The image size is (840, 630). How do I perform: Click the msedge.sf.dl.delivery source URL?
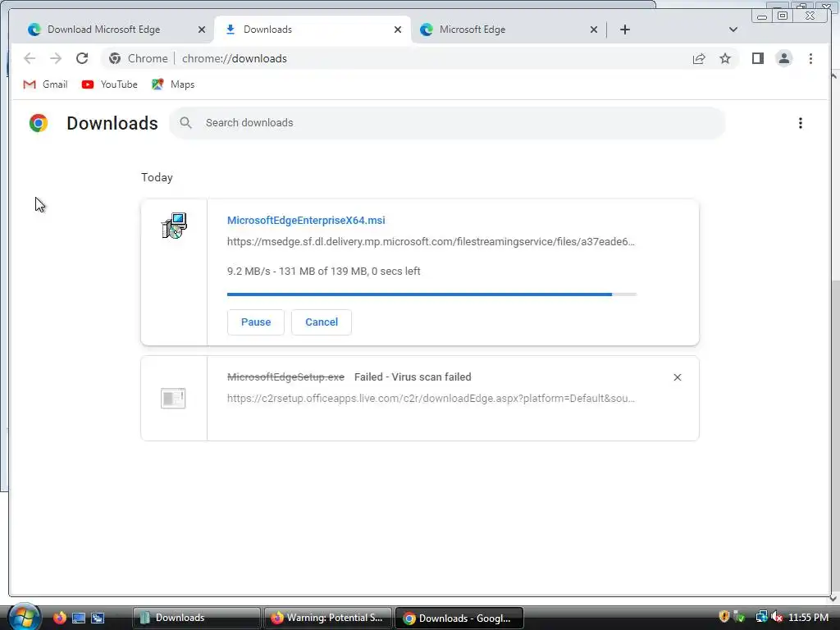[x=431, y=242]
